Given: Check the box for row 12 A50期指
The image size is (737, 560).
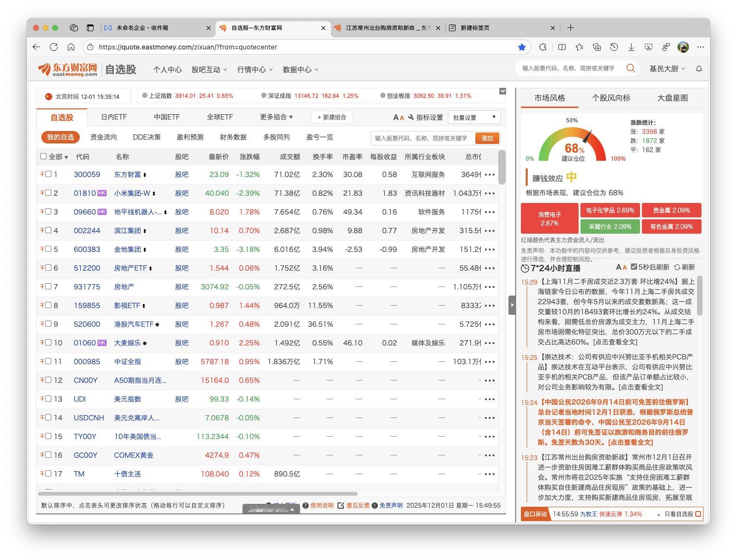Looking at the screenshot, I should (x=48, y=380).
